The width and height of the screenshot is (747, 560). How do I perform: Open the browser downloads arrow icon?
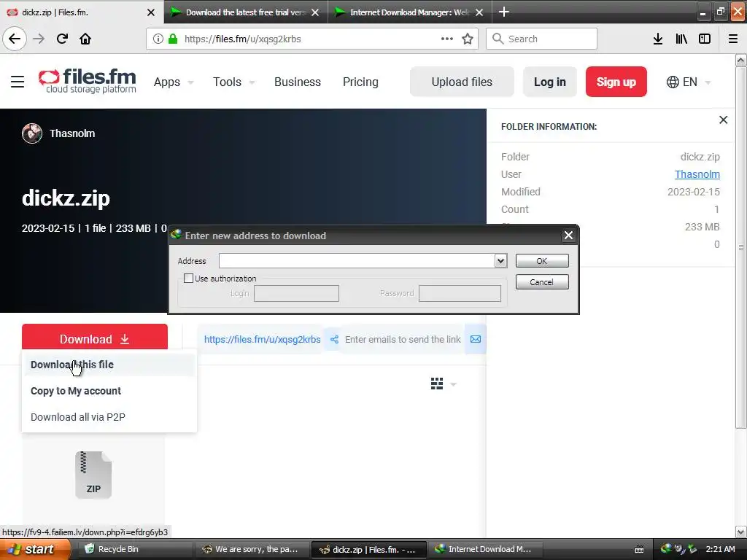coord(658,39)
